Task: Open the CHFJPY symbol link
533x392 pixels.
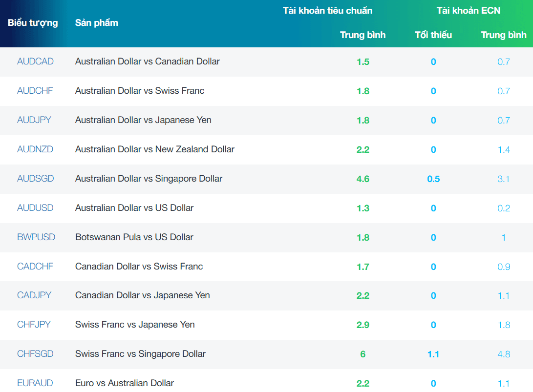Action: click(x=34, y=325)
